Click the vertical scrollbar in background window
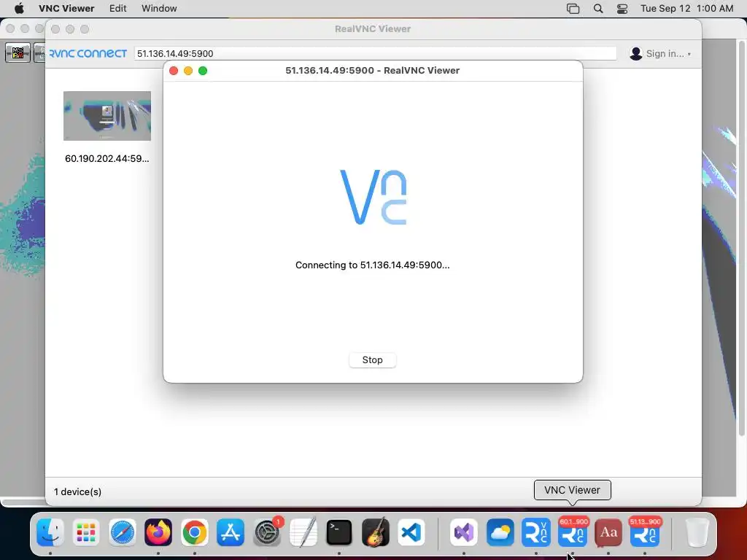 click(742, 238)
